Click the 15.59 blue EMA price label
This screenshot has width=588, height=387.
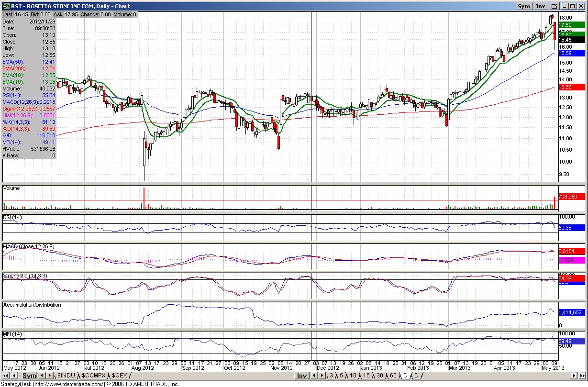(x=572, y=54)
